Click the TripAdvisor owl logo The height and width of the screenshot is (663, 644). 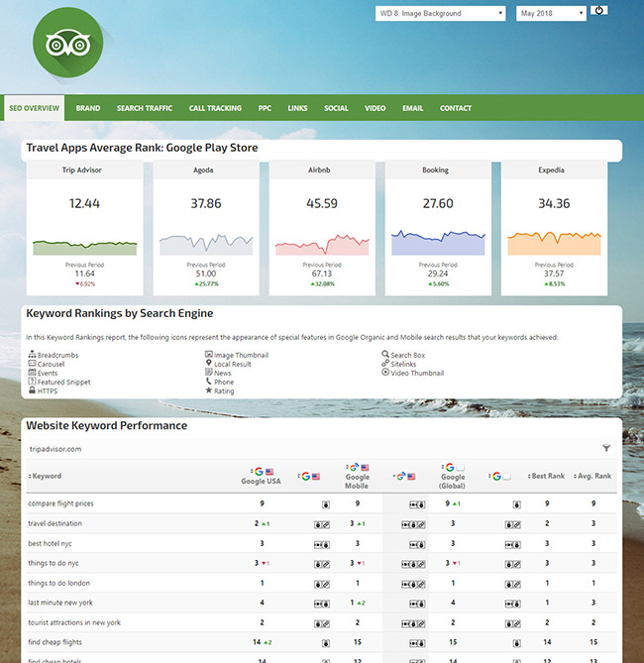(x=67, y=43)
